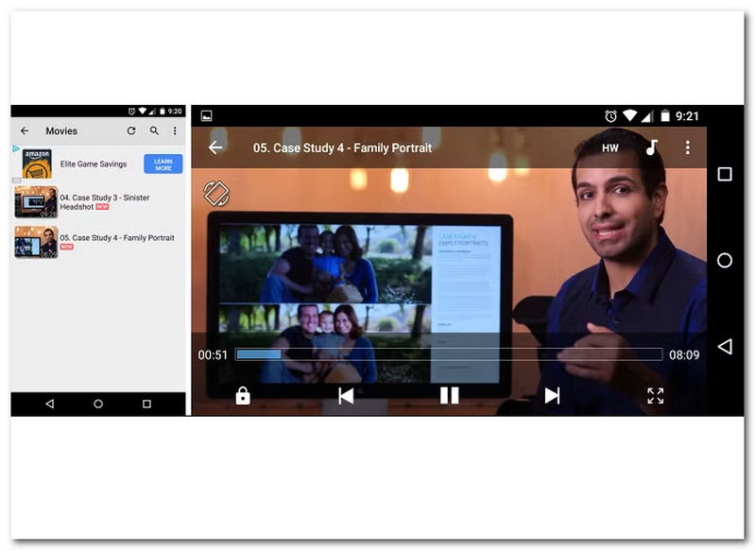This screenshot has width=756, height=551.
Task: Click the video seek bar
Action: 449,354
